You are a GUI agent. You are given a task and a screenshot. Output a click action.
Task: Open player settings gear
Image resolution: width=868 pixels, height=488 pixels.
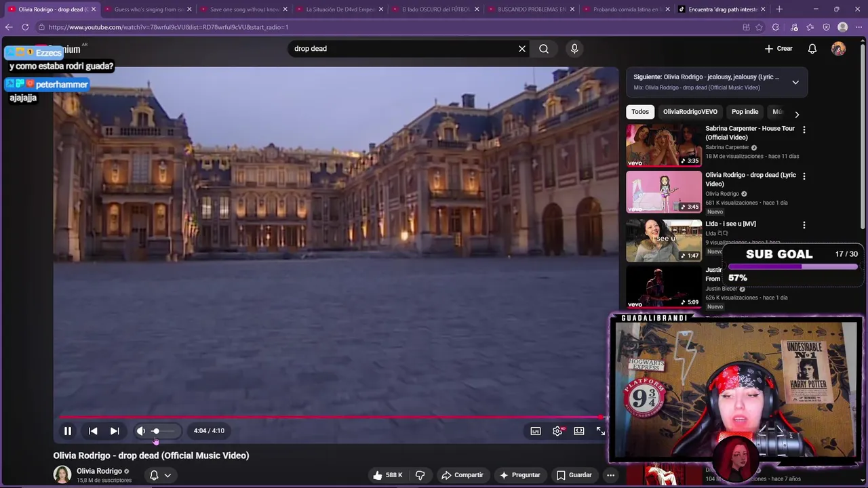[x=557, y=431]
